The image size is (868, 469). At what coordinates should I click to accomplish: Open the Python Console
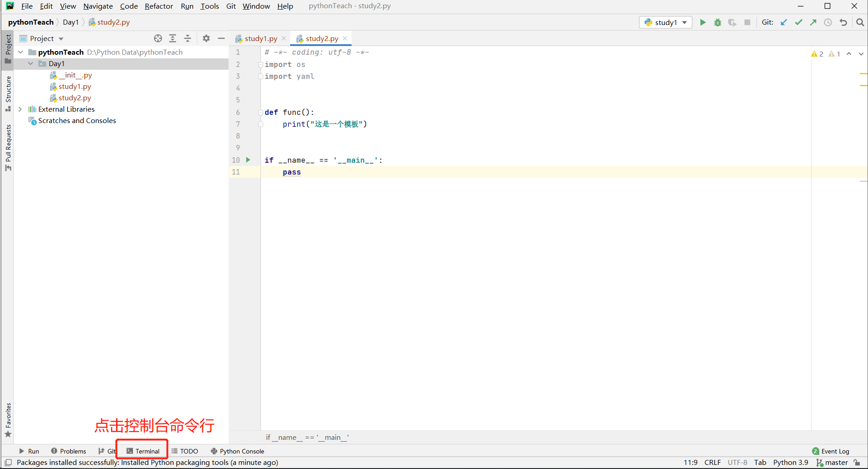[x=237, y=451]
